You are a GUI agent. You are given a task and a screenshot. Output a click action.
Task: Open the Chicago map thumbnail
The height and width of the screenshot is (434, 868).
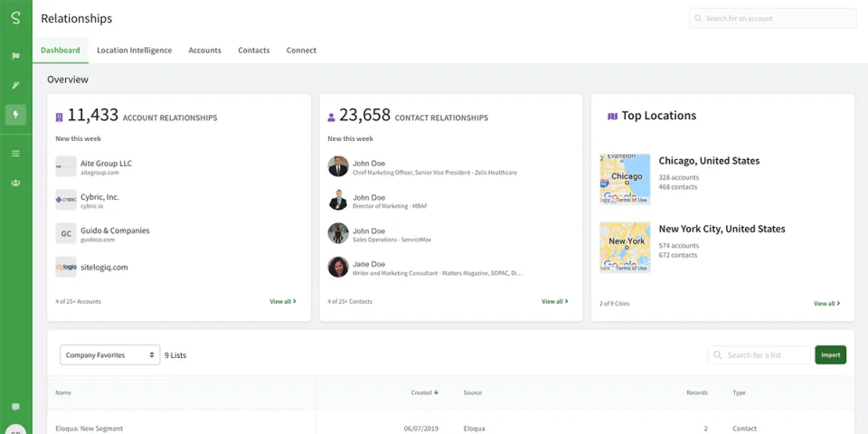625,179
